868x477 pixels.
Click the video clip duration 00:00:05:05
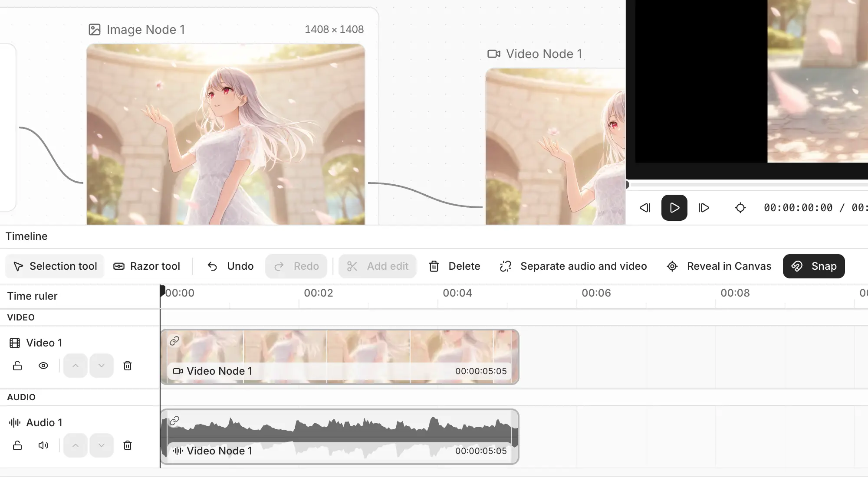481,371
